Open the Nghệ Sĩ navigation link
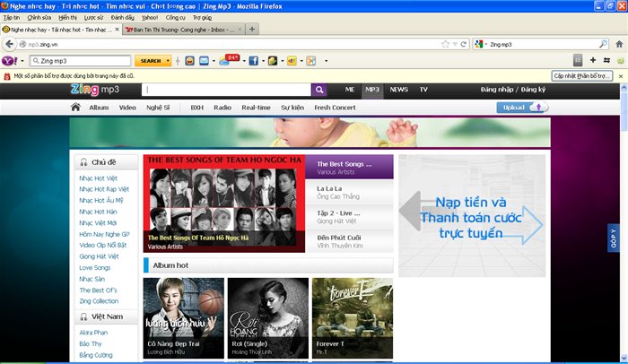 (x=158, y=108)
